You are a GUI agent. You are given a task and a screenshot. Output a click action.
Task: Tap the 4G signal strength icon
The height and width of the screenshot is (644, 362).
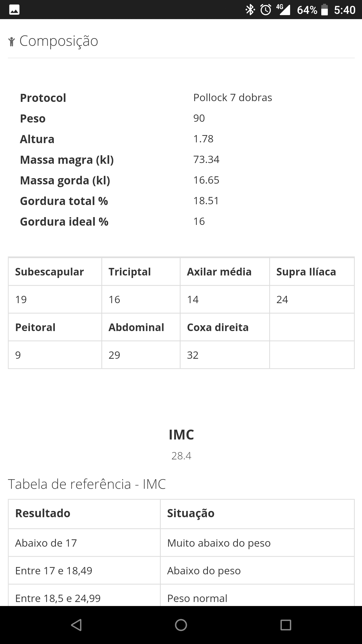click(x=283, y=10)
